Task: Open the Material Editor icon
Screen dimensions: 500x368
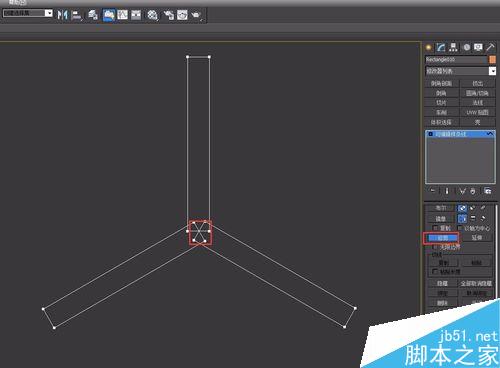Action: [x=152, y=15]
